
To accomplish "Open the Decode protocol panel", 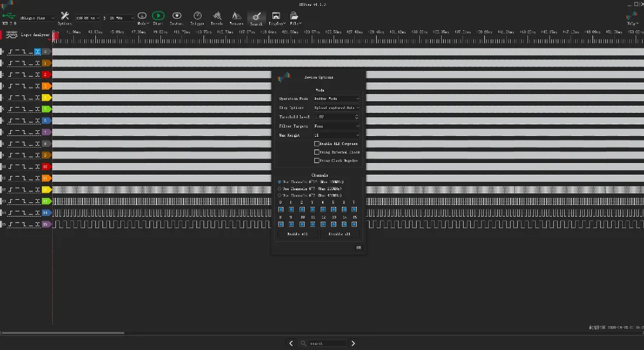I will tap(217, 15).
